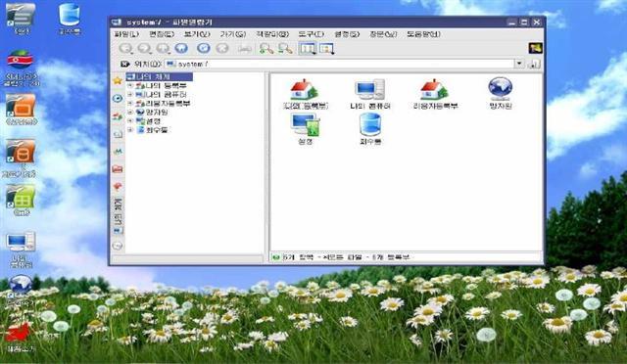Select the highlighted root item in the sidebar tree
The image size is (627, 364).
pyautogui.click(x=159, y=76)
